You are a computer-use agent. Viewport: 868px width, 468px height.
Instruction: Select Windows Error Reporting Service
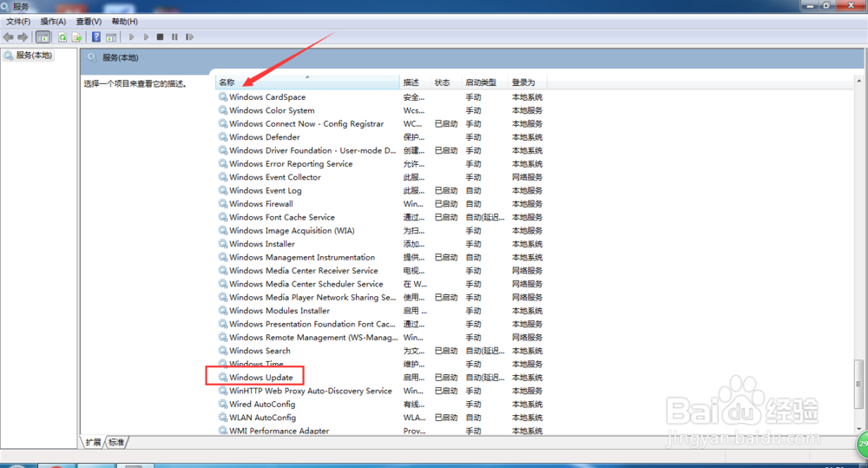[x=291, y=163]
